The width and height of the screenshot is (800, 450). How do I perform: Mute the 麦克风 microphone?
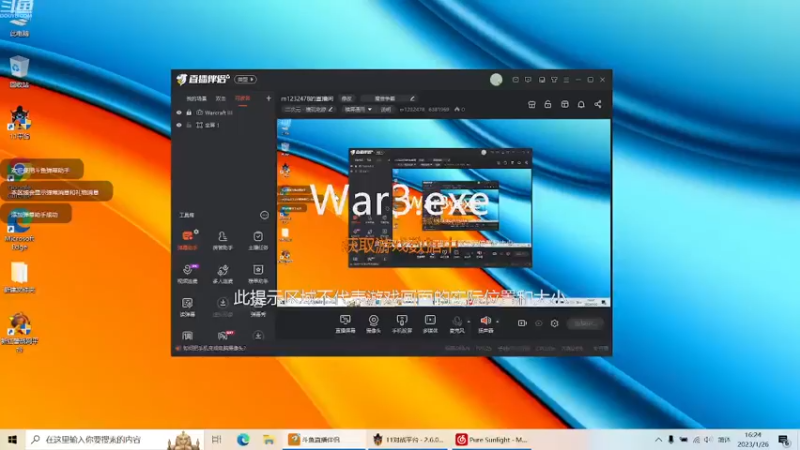pyautogui.click(x=457, y=324)
